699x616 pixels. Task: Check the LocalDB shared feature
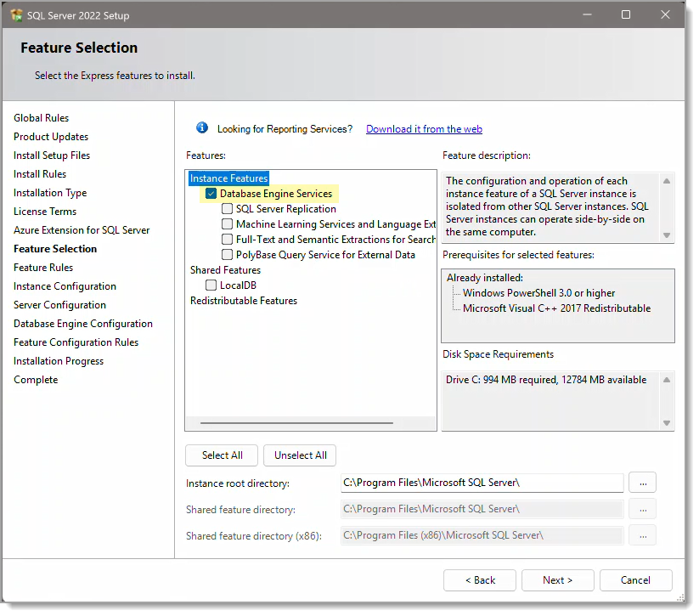pyautogui.click(x=211, y=285)
